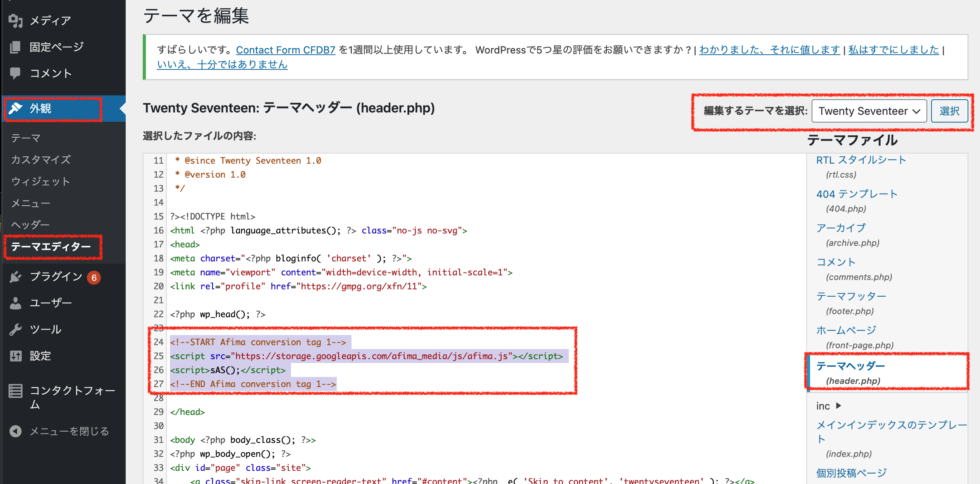Click line 22 wp_head() code
The width and height of the screenshot is (980, 484).
click(x=218, y=314)
